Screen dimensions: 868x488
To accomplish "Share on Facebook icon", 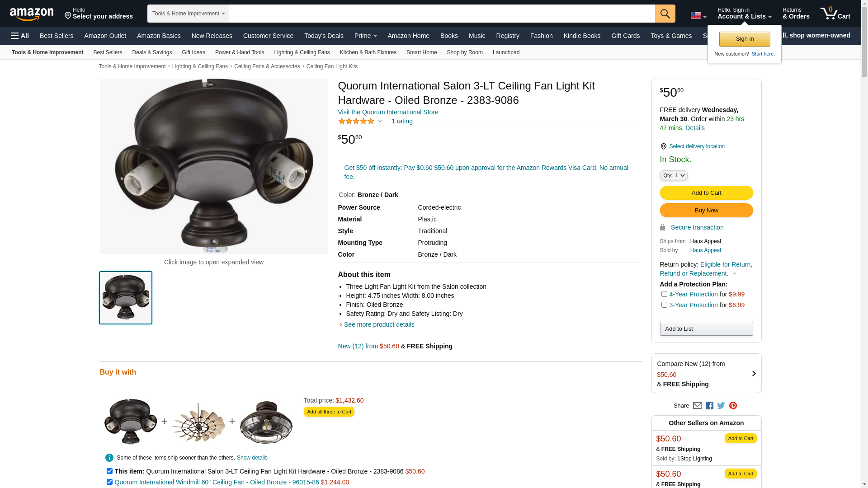I will tap(709, 406).
